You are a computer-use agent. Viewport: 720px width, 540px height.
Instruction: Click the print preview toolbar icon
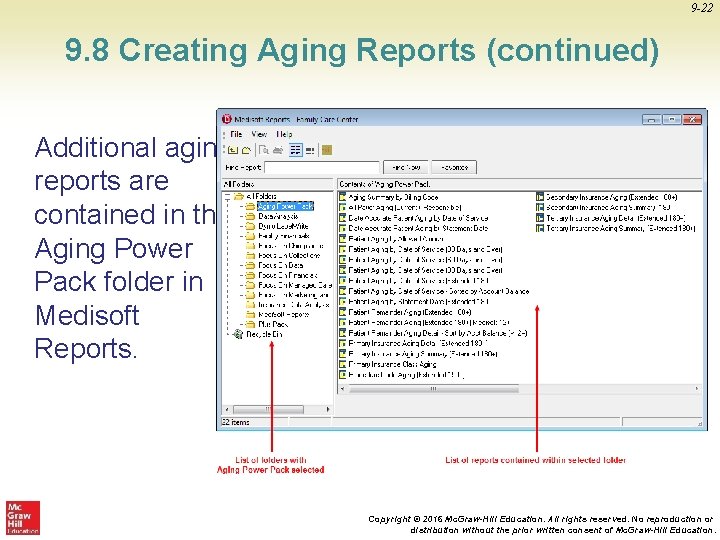pyautogui.click(x=264, y=150)
